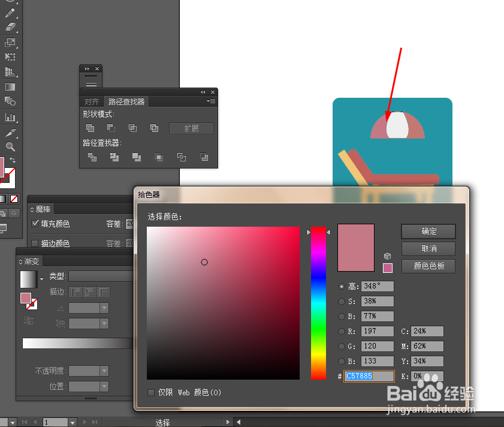Click the small in-gamut pink swatch
This screenshot has height=427, width=504.
click(388, 268)
